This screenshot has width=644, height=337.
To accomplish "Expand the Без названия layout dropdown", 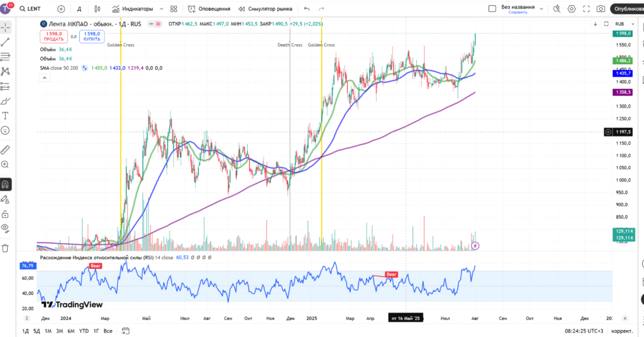I will 541,9.
